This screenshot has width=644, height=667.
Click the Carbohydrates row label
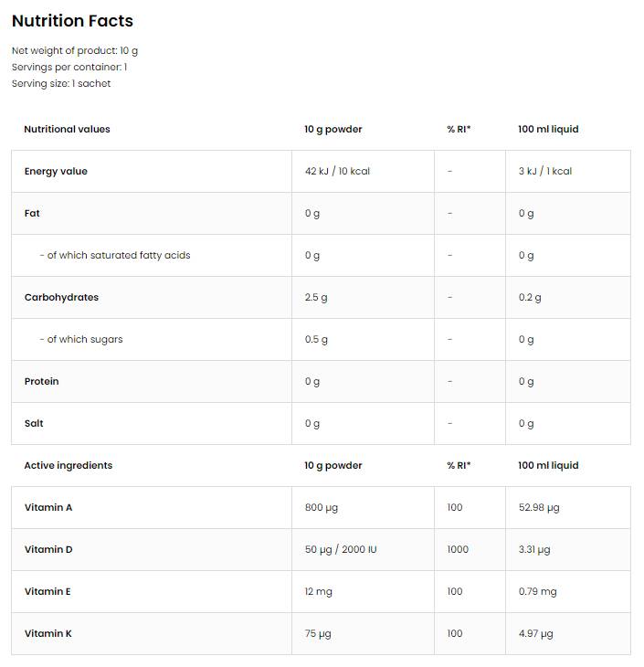pos(61,297)
